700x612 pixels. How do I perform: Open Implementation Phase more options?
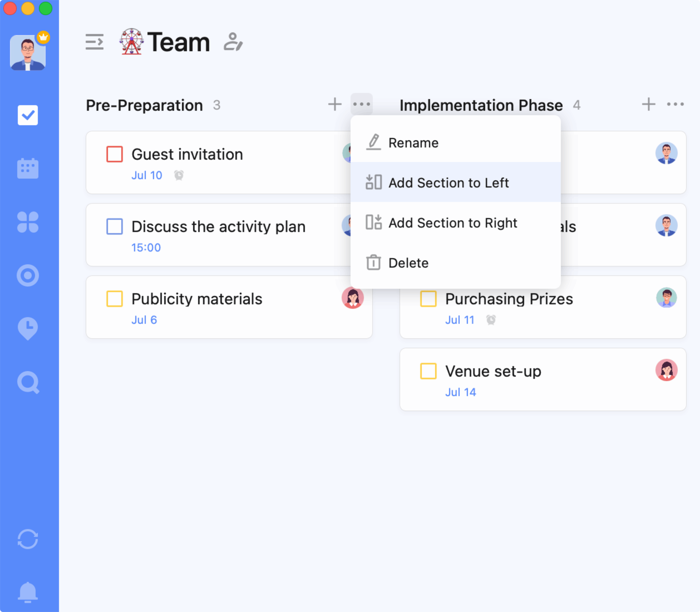pos(675,104)
